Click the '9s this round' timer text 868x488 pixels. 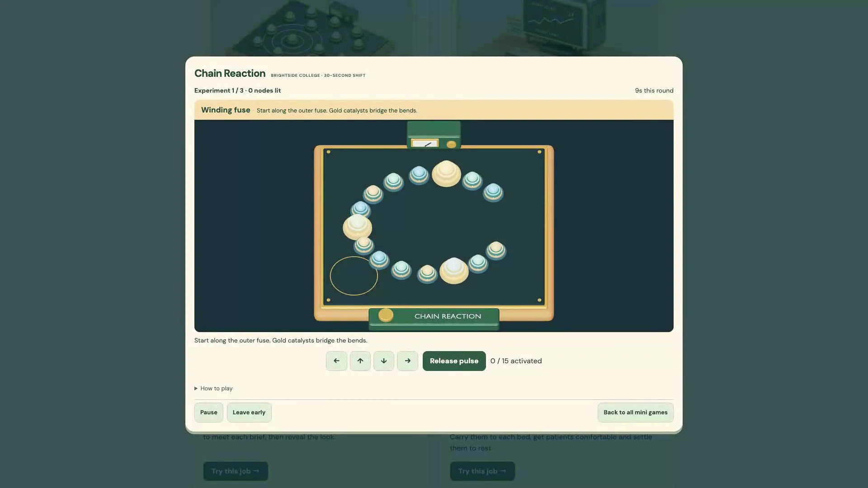click(x=654, y=90)
